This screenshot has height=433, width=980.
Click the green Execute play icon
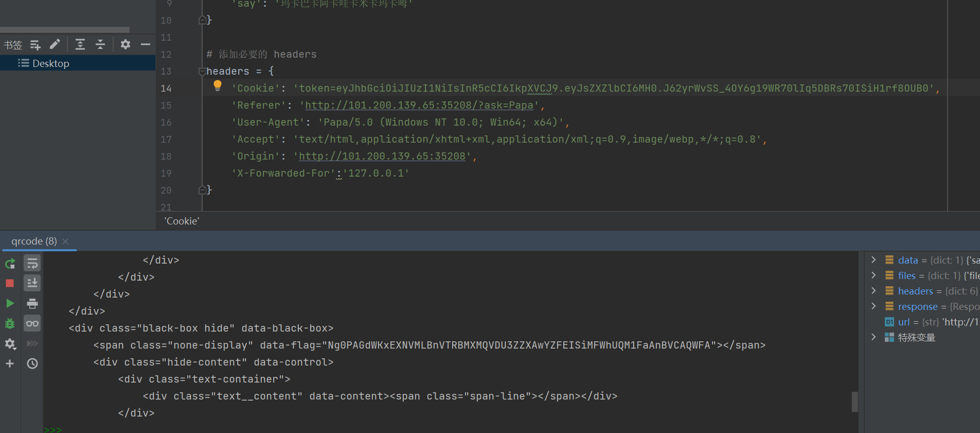point(10,303)
